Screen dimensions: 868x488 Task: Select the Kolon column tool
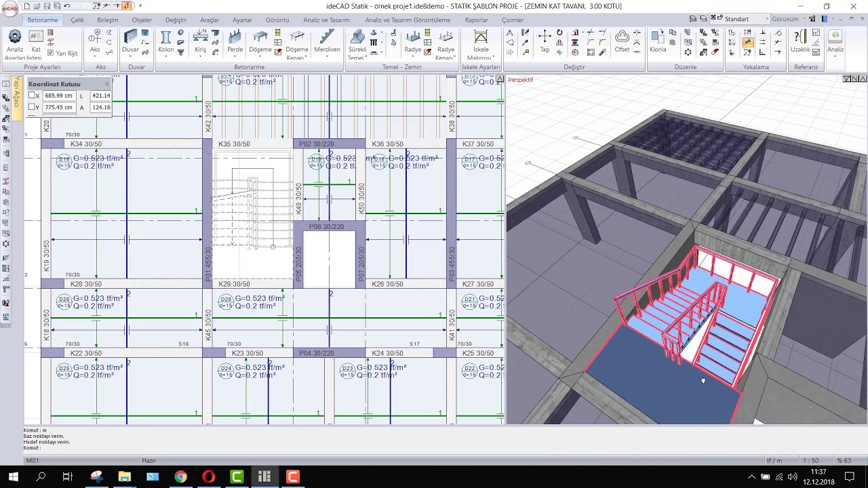[166, 41]
